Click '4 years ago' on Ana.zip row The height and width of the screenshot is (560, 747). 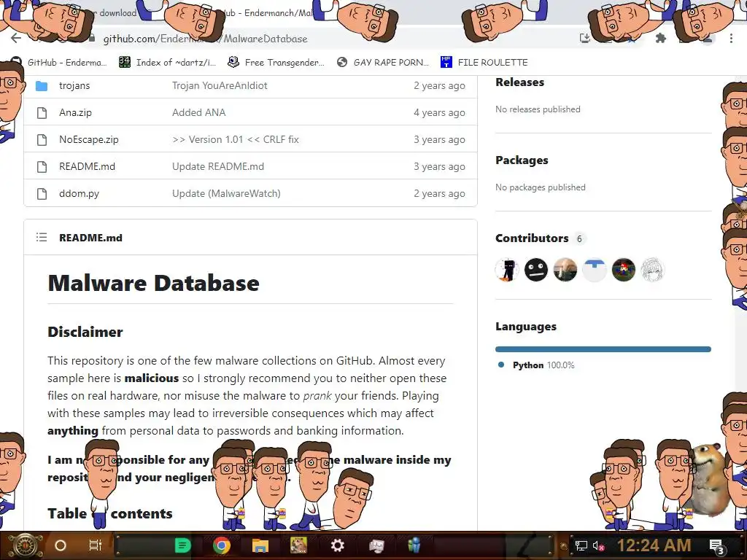click(439, 112)
